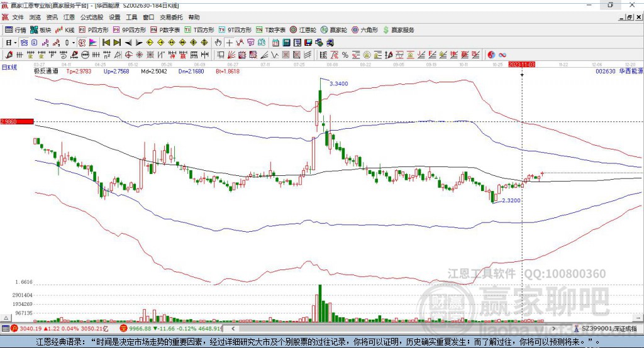Open the 公式选股 menu
This screenshot has width=644, height=348.
pos(92,17)
